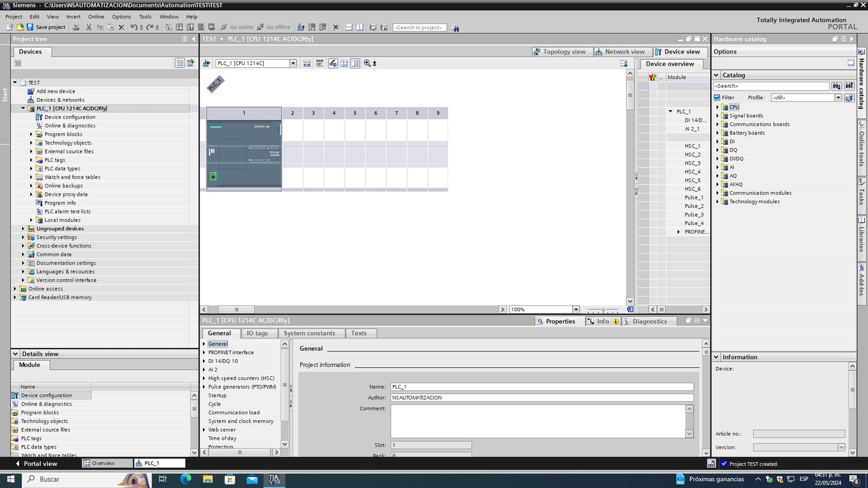Click the Split editor horizontally icon
Image resolution: width=868 pixels, height=488 pixels.
pyautogui.click(x=348, y=27)
